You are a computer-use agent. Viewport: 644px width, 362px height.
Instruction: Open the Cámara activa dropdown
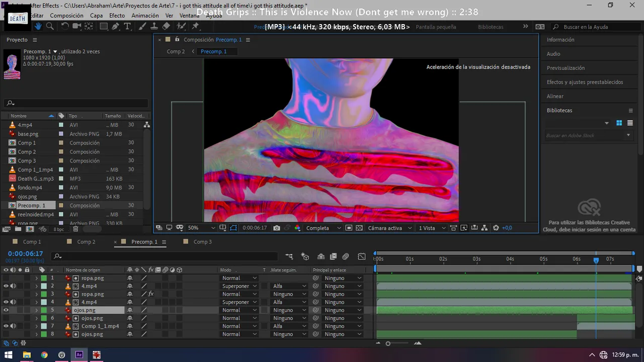point(389,228)
